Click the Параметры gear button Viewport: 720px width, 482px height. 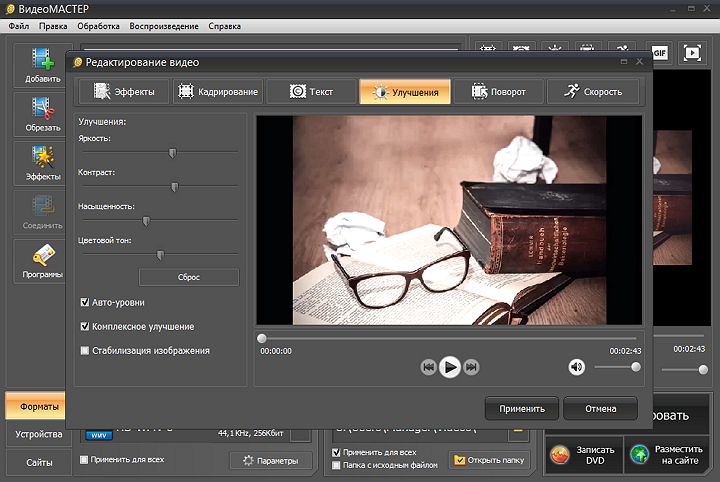coord(271,460)
